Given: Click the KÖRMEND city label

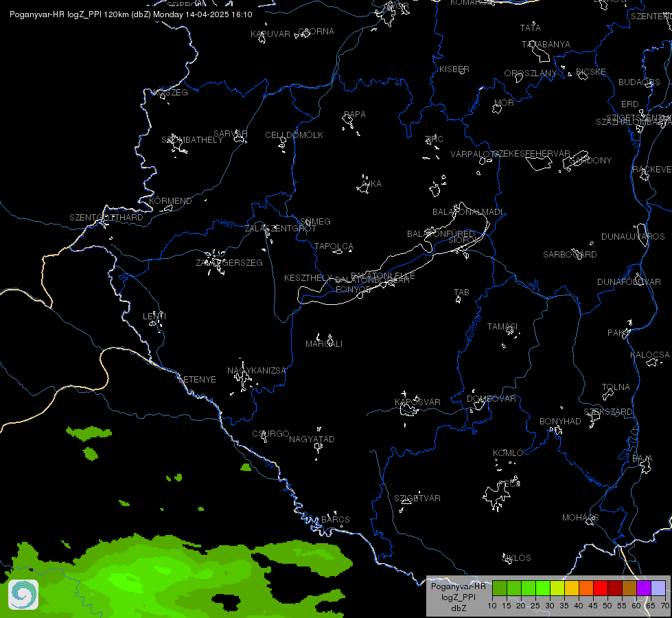Looking at the screenshot, I should (170, 201).
